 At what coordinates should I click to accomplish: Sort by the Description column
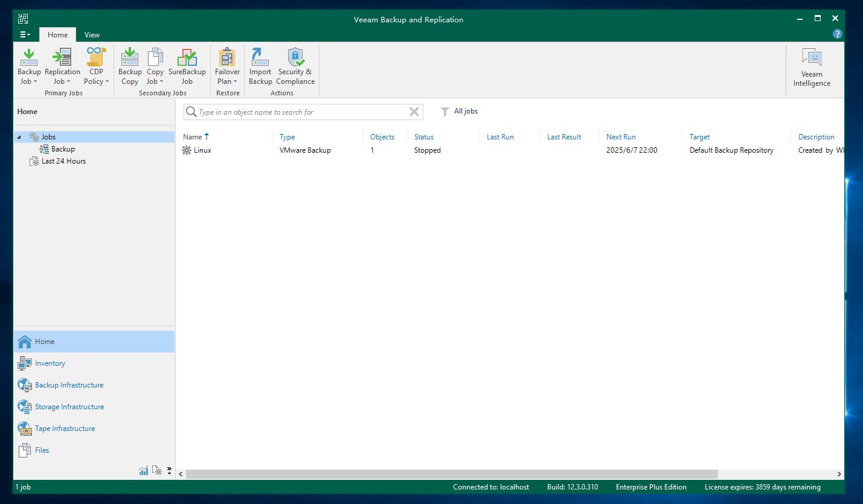click(816, 137)
